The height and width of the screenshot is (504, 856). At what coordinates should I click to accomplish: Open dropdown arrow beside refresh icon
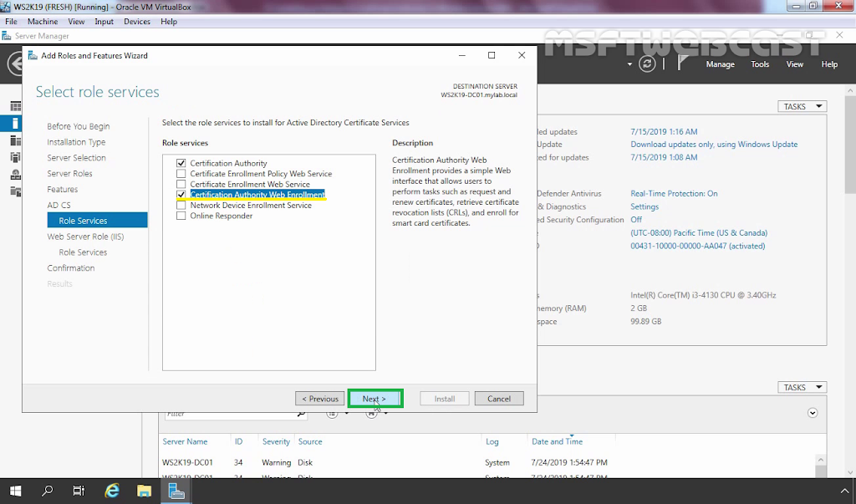click(629, 64)
